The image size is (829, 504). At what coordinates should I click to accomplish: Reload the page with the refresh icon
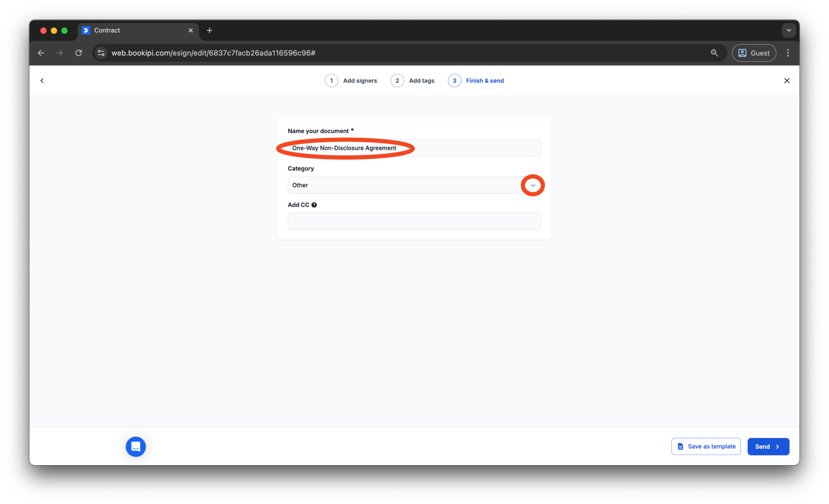pos(79,53)
